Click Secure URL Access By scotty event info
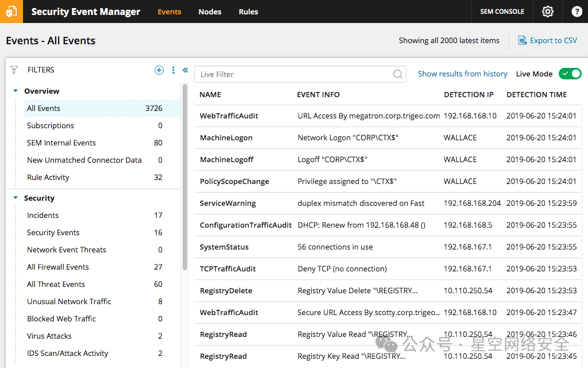 pyautogui.click(x=369, y=312)
